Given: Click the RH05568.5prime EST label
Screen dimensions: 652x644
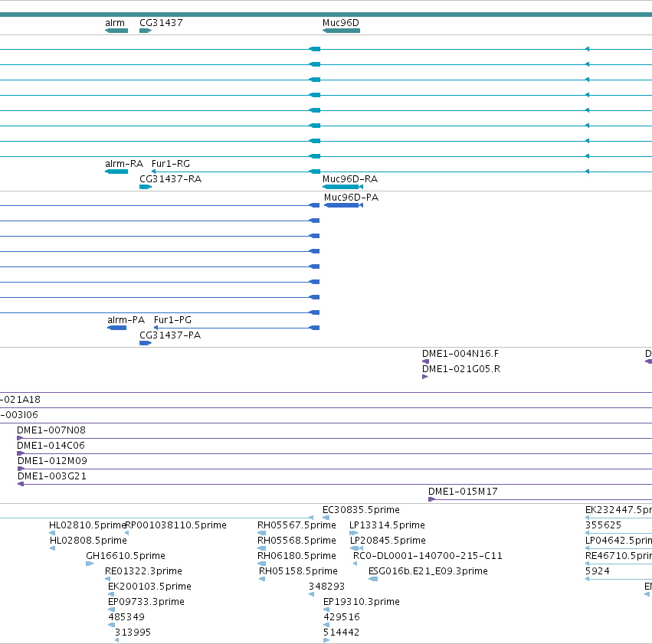Looking at the screenshot, I should pos(297,541).
